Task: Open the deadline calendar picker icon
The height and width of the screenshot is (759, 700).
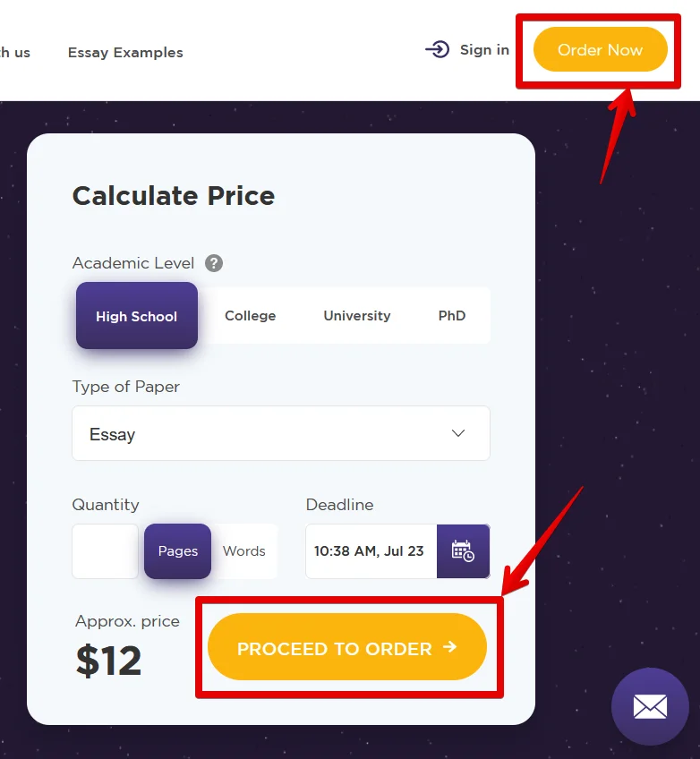Action: 463,551
